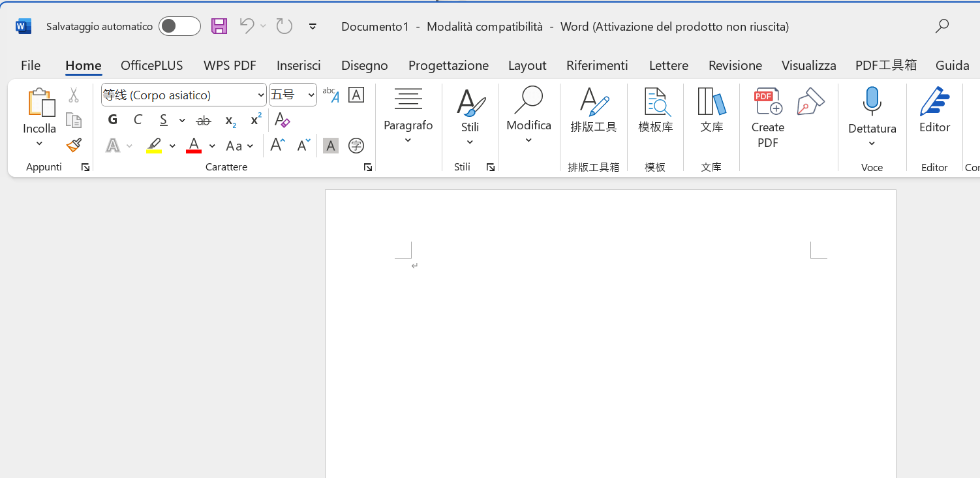Switch to the Inserisci ribbon tab

(298, 65)
